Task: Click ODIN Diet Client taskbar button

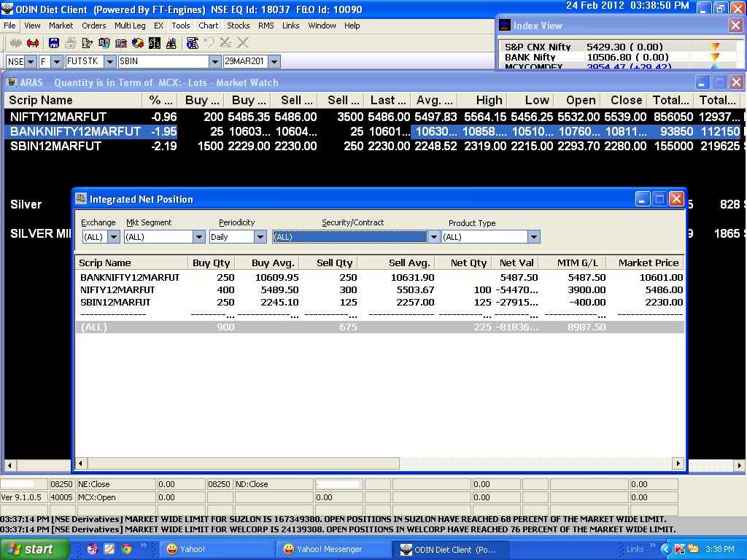Action: (450, 549)
